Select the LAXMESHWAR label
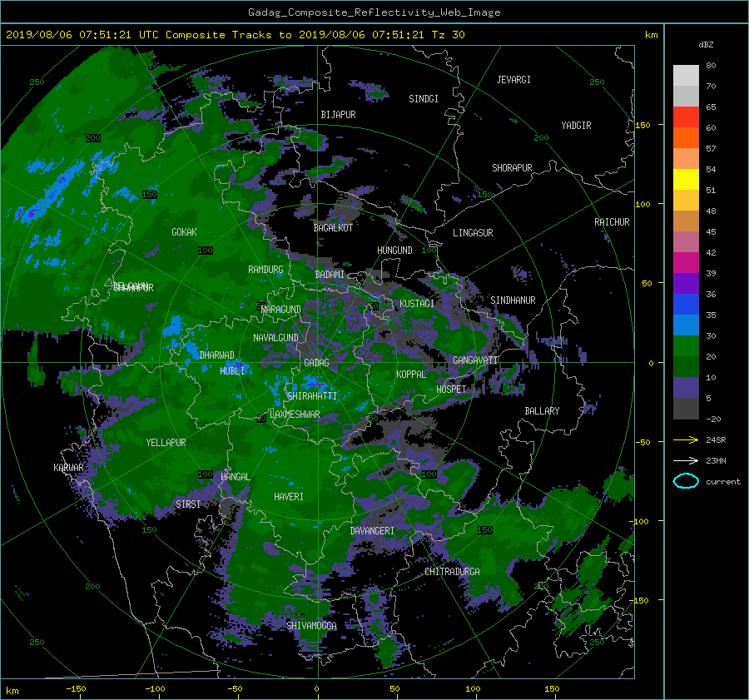Viewport: 749px width, 700px height. 295,415
